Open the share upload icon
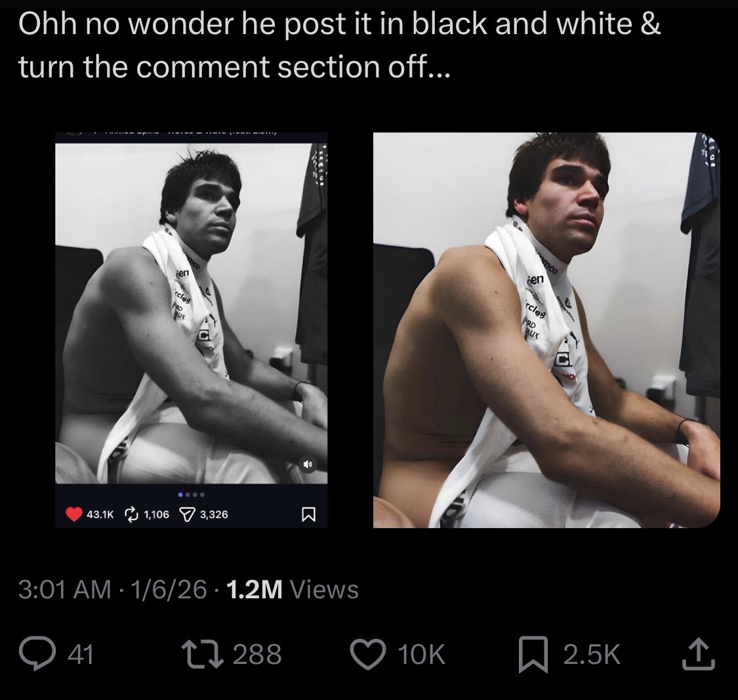 point(699,653)
